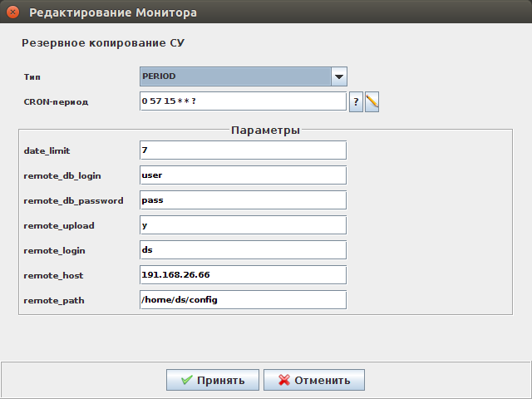Click the Параметры group heading
Screen dimensions: 532x399
265,131
